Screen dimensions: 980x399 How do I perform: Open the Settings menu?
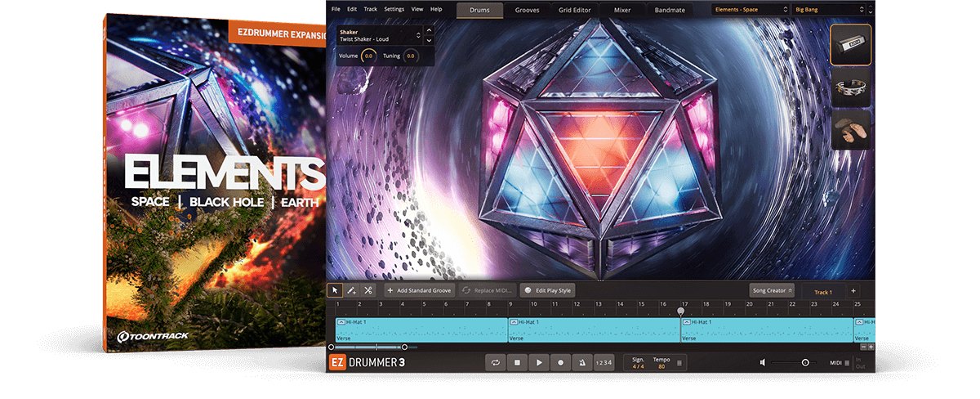pyautogui.click(x=394, y=9)
